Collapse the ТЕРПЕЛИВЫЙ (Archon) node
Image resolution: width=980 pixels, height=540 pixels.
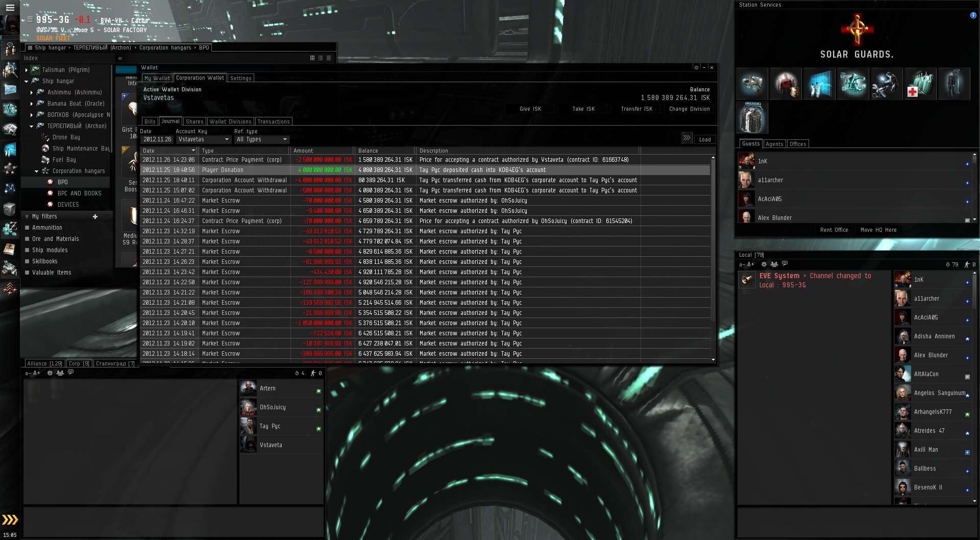(x=31, y=126)
